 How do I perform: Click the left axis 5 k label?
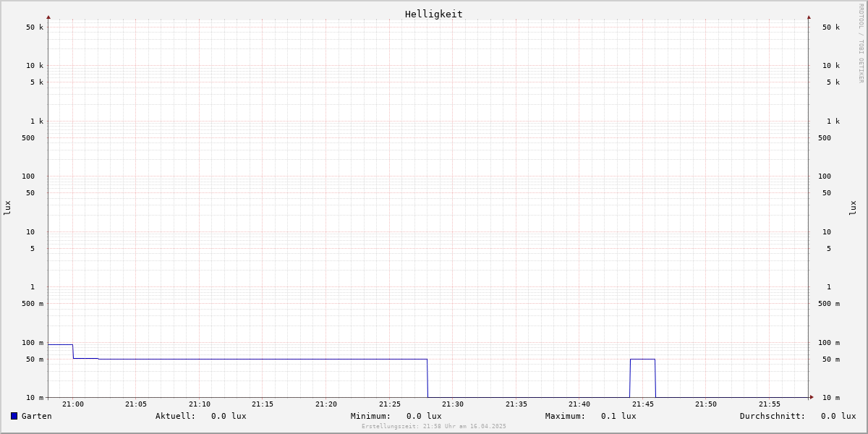pyautogui.click(x=37, y=82)
